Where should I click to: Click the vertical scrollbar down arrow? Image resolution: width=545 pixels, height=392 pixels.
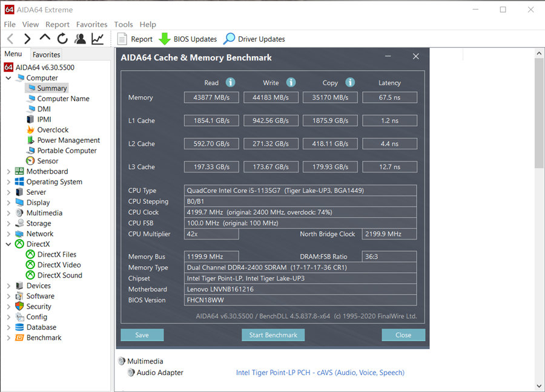(539, 386)
